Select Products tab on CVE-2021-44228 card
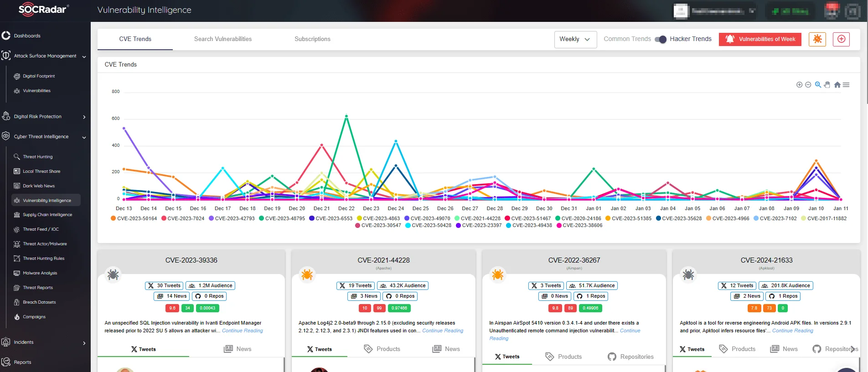Viewport: 868px width, 372px height. [x=382, y=349]
